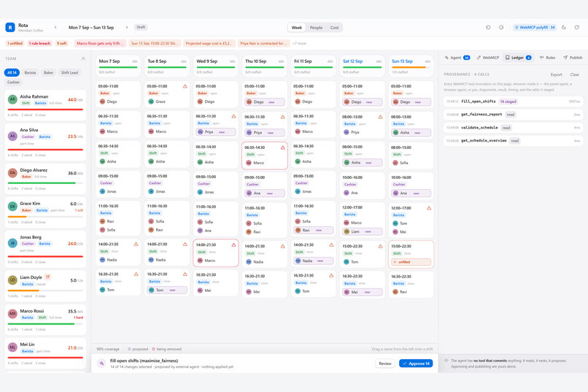Click Mei Lin's ML avatar
This screenshot has height=392, width=588.
(x=12, y=347)
